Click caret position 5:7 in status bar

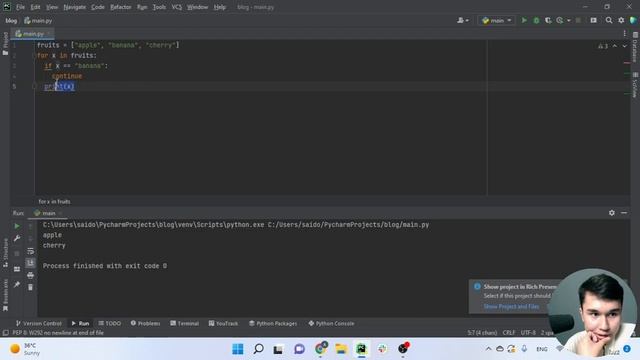[482, 333]
